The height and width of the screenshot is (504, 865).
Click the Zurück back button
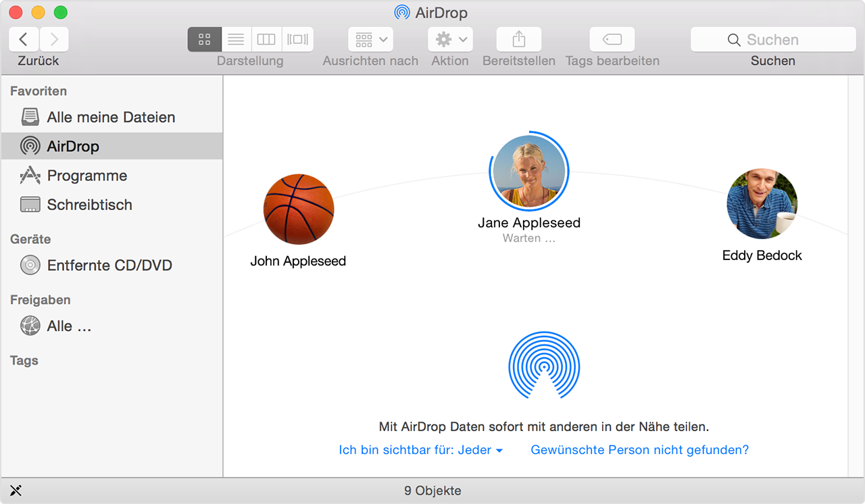point(24,39)
